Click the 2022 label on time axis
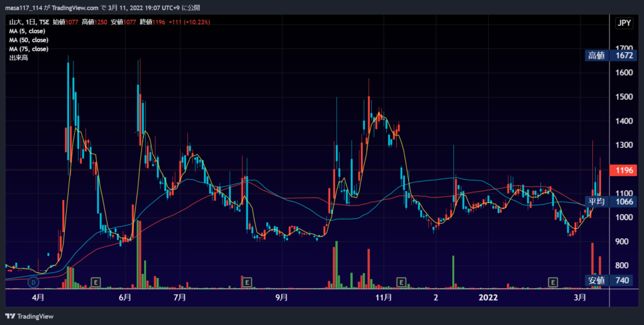The image size is (644, 325). [488, 297]
